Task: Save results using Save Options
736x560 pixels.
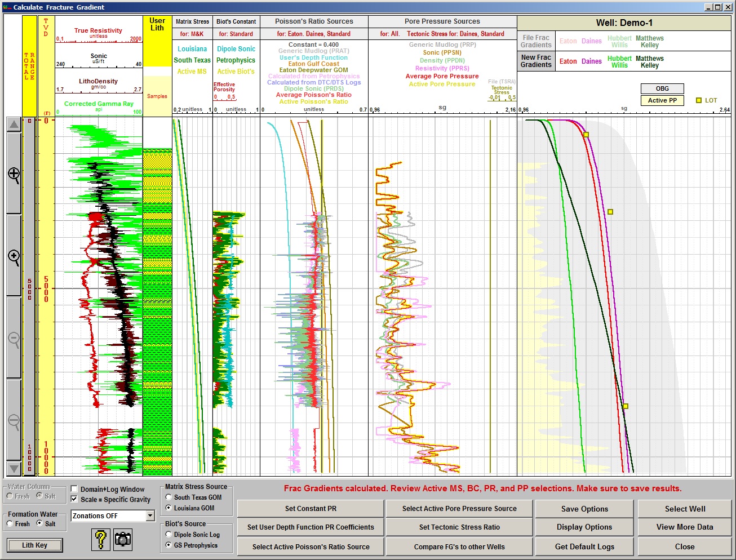Action: (584, 508)
